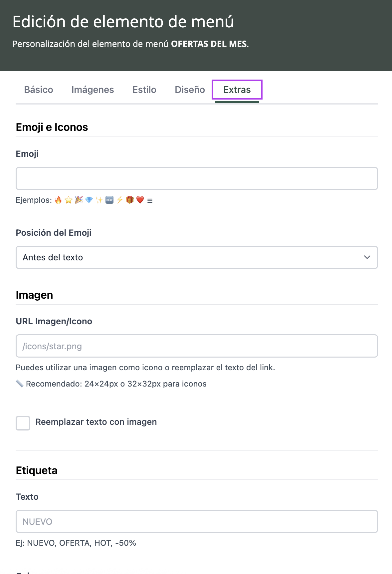This screenshot has height=574, width=392.
Task: Pick the star emoji example
Action: pyautogui.click(x=69, y=200)
